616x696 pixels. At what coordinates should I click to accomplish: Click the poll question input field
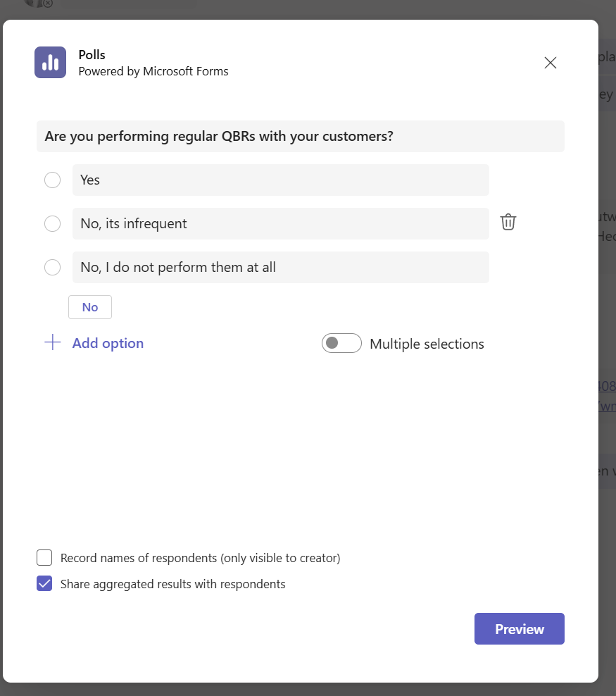click(x=301, y=136)
